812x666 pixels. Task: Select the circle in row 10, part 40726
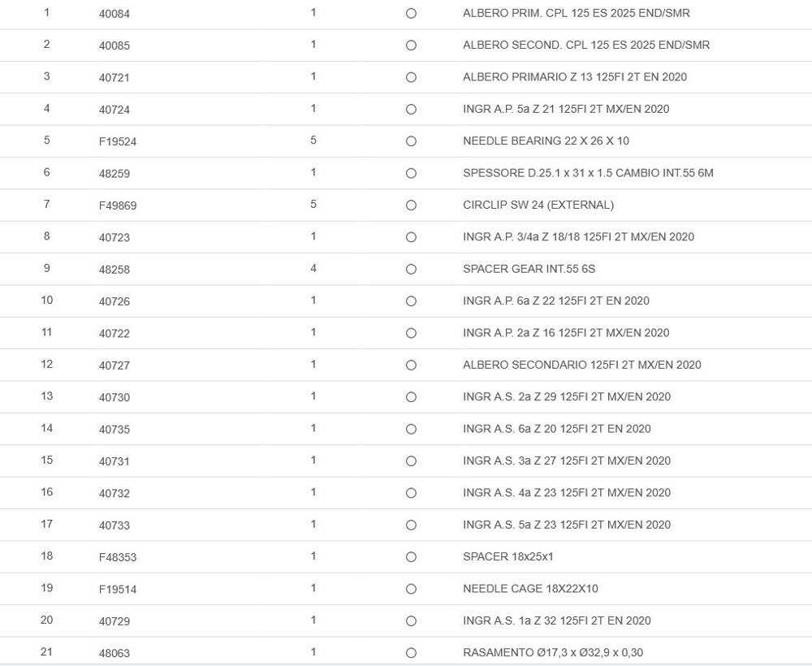pyautogui.click(x=411, y=301)
